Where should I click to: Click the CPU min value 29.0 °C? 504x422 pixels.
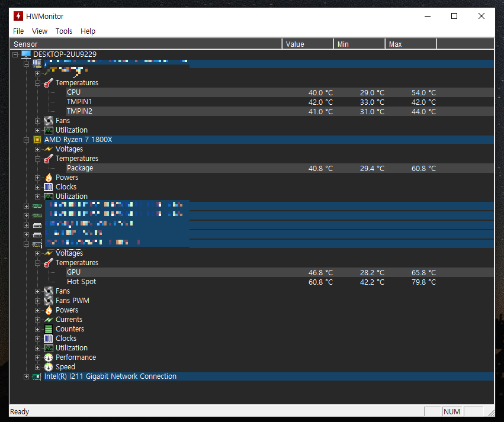tap(372, 92)
